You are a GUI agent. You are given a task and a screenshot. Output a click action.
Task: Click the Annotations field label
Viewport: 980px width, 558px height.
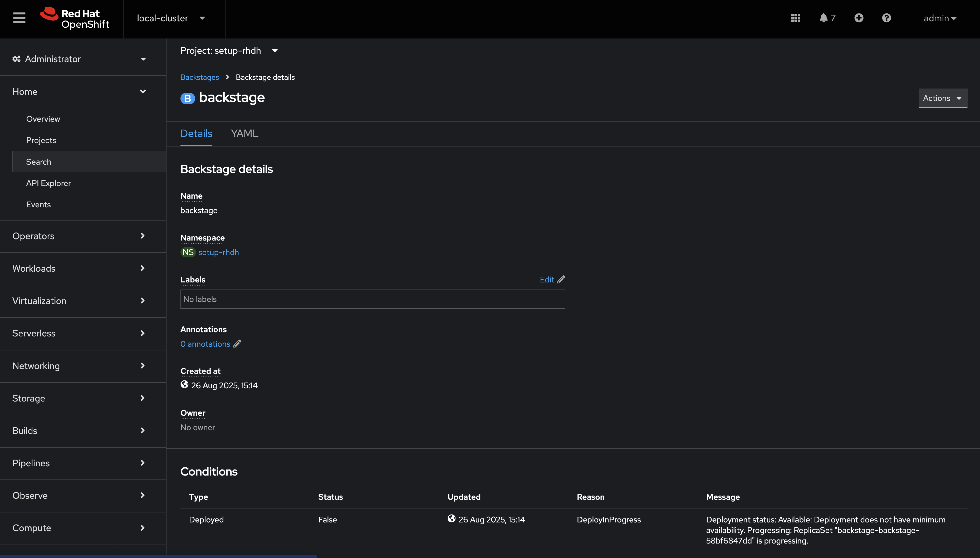[x=203, y=329]
